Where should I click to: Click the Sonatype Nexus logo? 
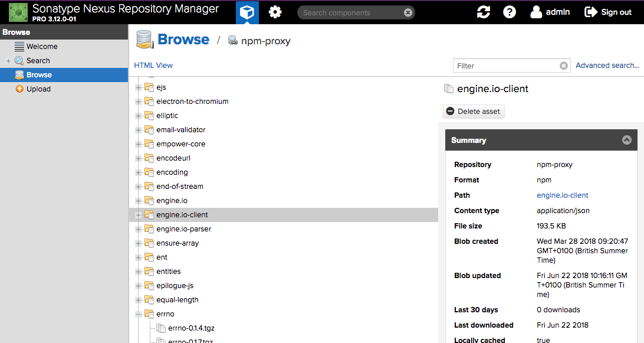click(x=18, y=12)
